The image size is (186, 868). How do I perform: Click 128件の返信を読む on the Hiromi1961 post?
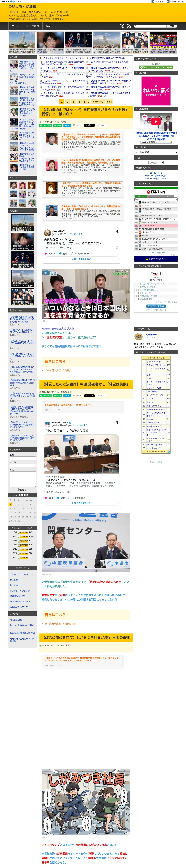pos(81,259)
